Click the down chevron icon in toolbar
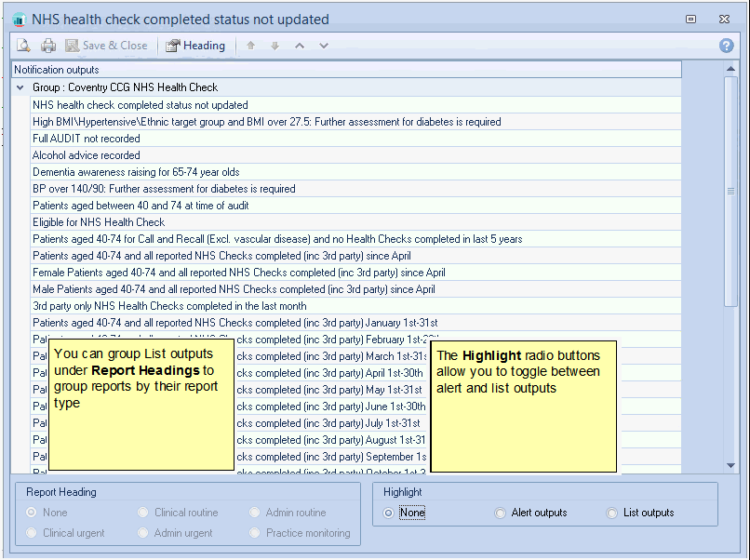Image resolution: width=750 pixels, height=560 pixels. point(324,46)
